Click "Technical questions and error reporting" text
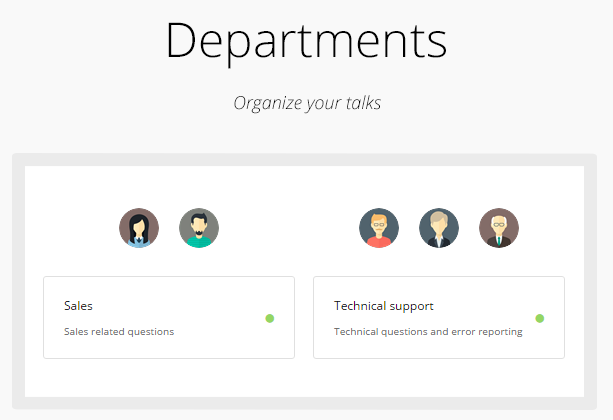The height and width of the screenshot is (420, 613). pos(428,332)
